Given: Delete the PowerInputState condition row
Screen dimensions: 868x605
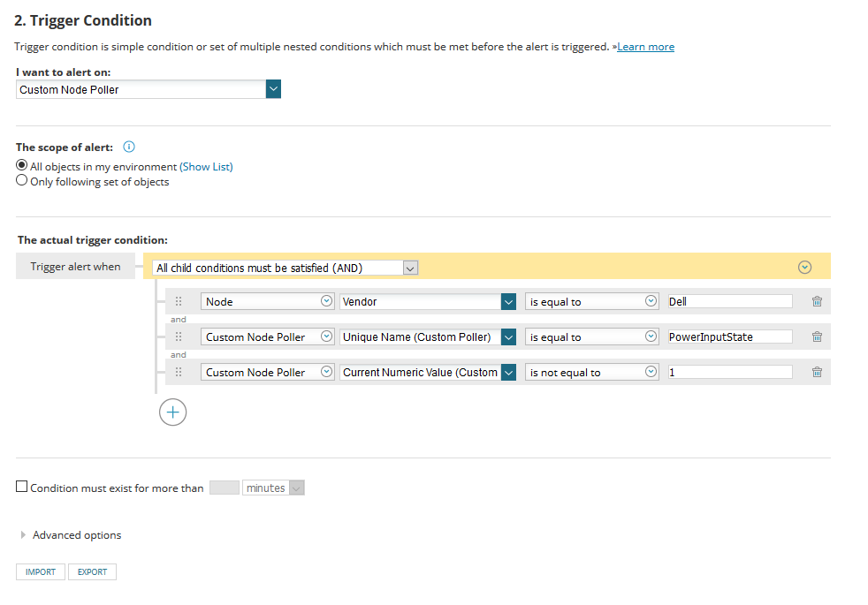Looking at the screenshot, I should 817,337.
